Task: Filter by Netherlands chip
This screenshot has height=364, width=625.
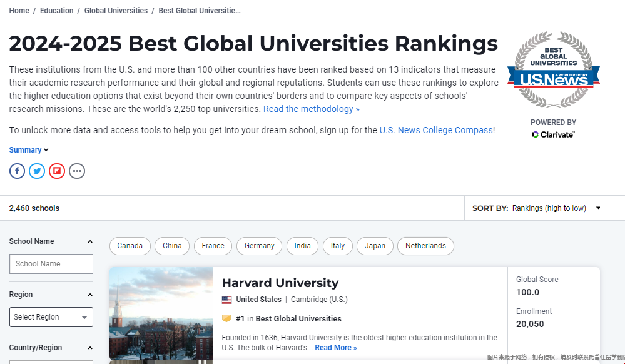Action: tap(425, 246)
